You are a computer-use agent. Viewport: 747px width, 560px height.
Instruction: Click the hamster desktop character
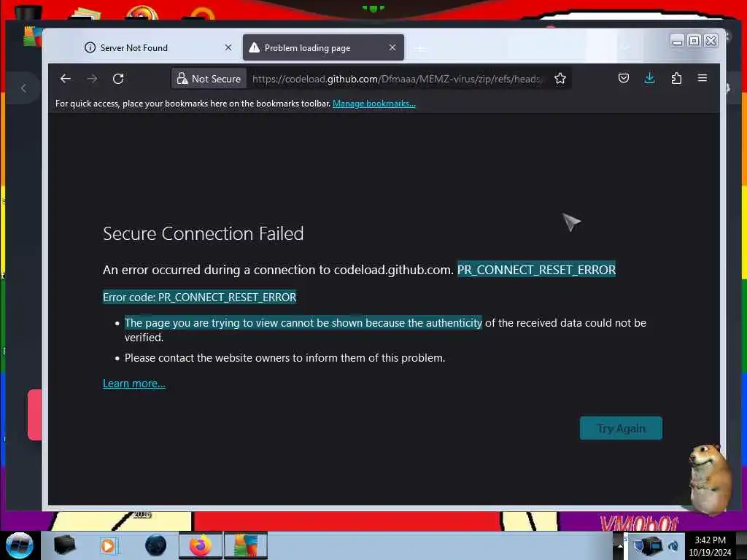point(710,478)
